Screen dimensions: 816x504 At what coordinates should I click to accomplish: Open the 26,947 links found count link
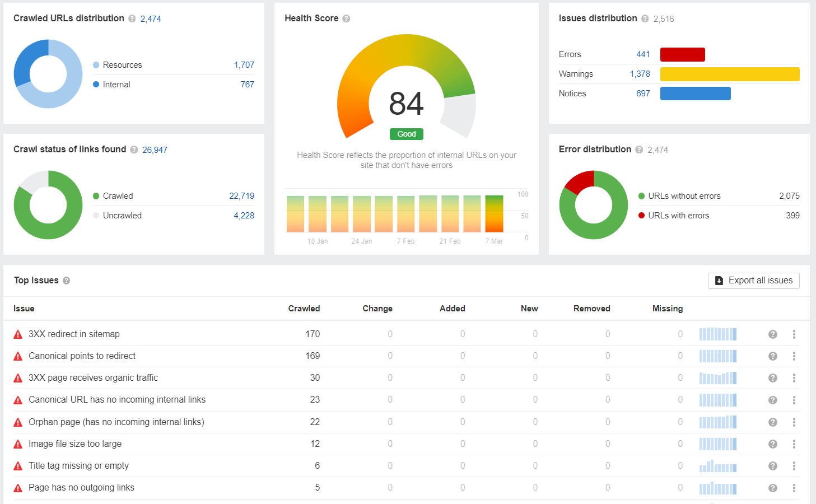pyautogui.click(x=155, y=150)
